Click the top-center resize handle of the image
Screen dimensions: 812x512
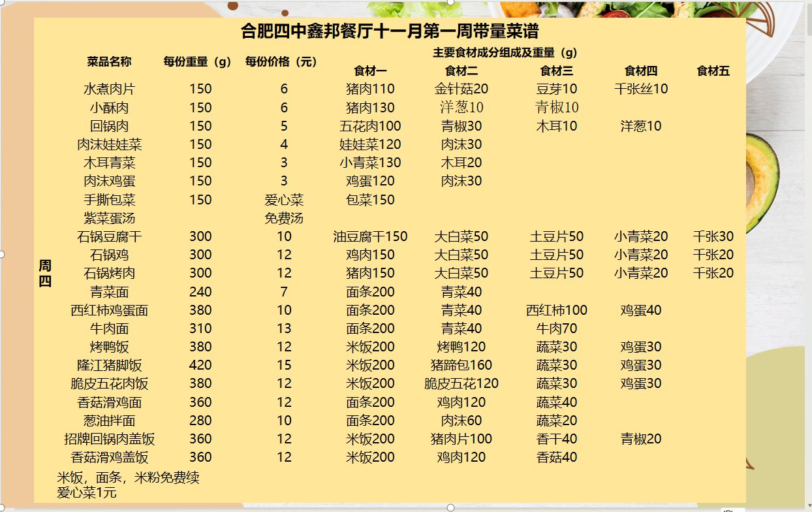(450, 1)
